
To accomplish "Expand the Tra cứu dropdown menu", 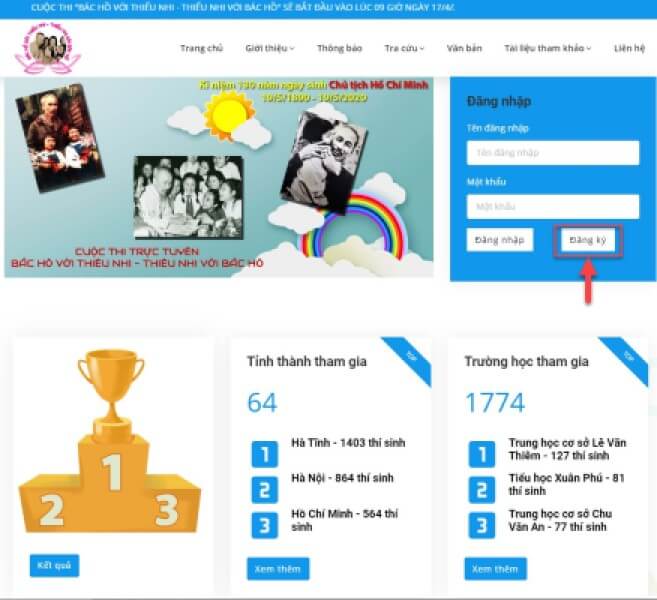I will click(x=404, y=48).
